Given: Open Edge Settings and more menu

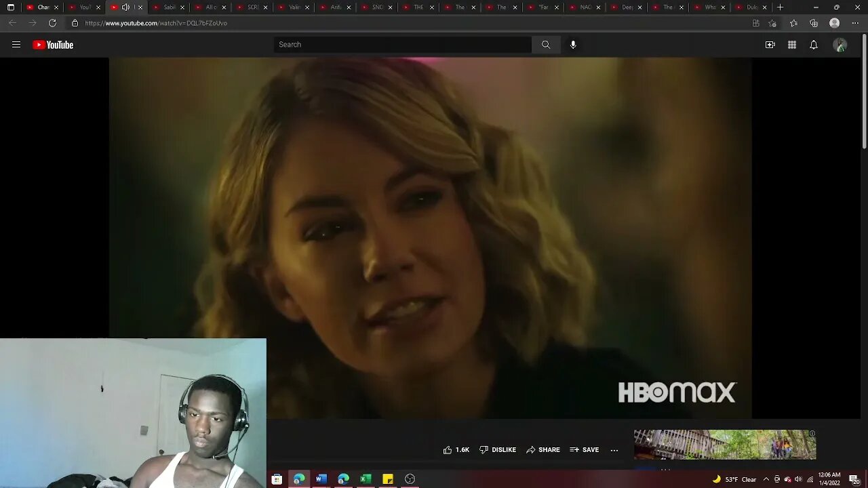Looking at the screenshot, I should [855, 23].
